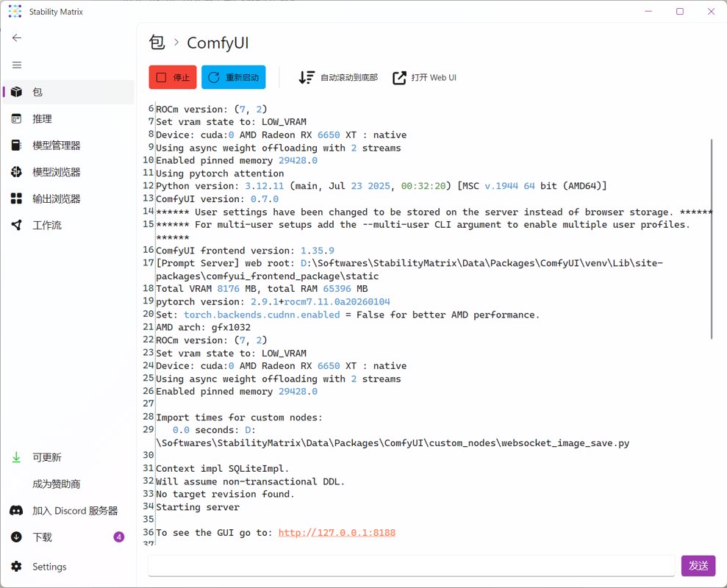Click ComfyUI title in breadcrumb

click(218, 43)
